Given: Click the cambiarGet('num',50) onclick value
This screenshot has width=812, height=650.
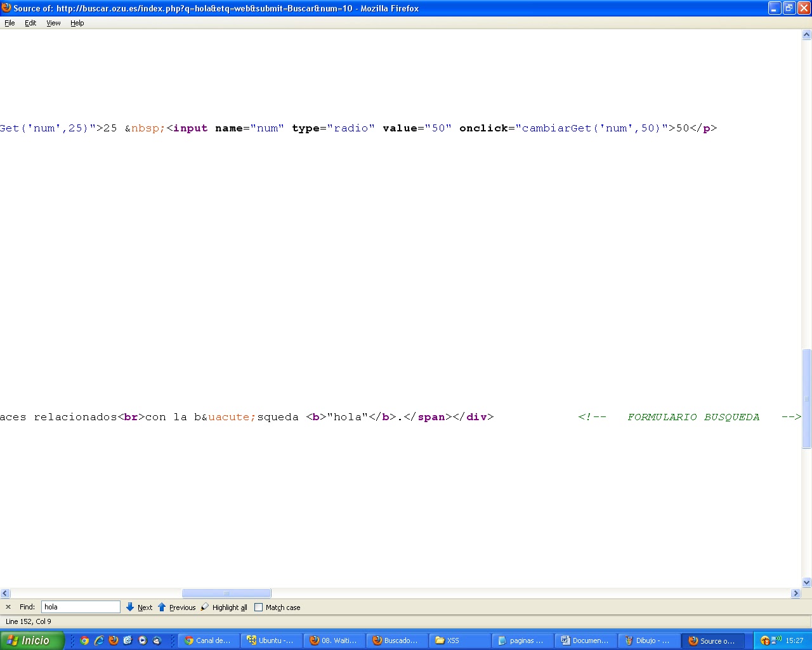Looking at the screenshot, I should 591,128.
